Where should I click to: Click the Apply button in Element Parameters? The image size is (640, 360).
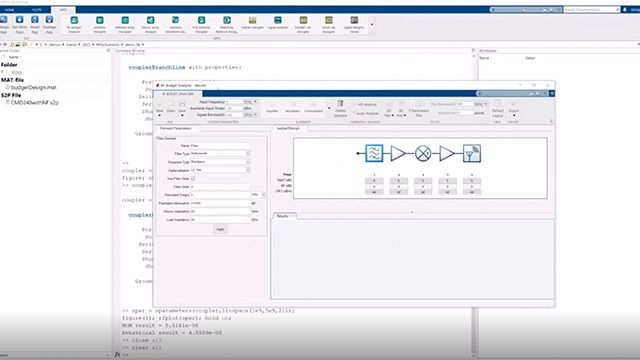click(220, 229)
